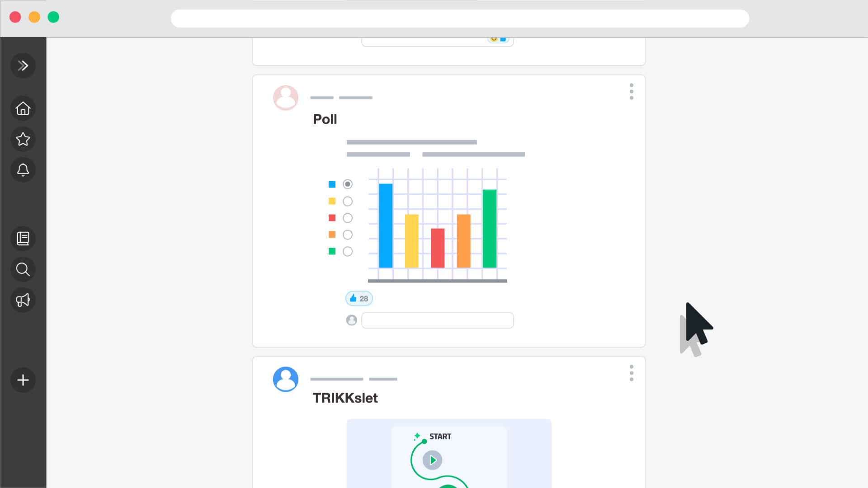
Task: Click the orange legend swatch
Action: tap(332, 235)
